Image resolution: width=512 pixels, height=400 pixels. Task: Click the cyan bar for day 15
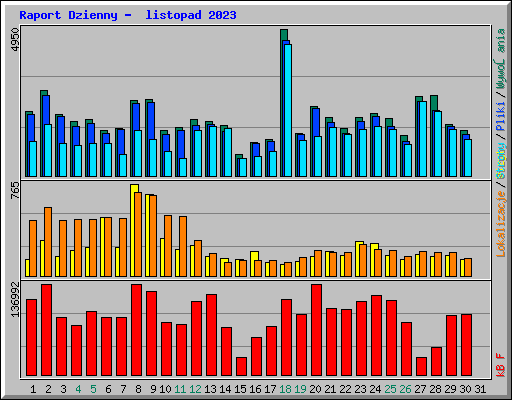coord(243,167)
